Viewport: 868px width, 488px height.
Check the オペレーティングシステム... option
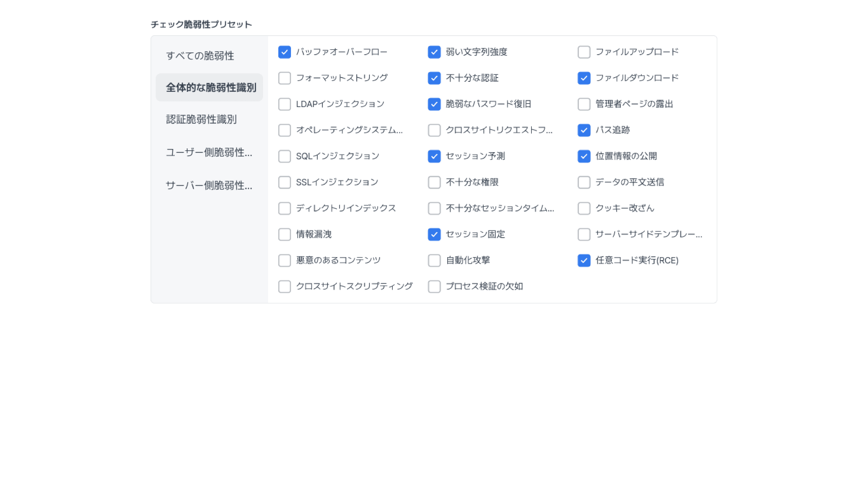coord(284,130)
